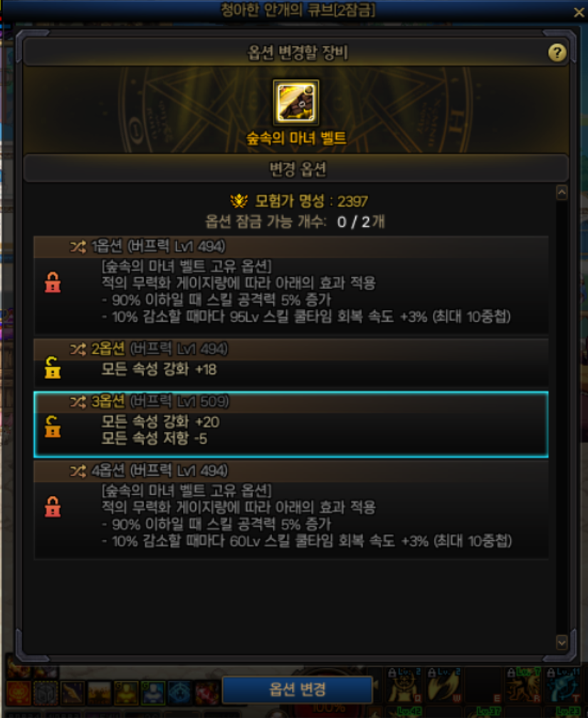Click the W skill slot icon
The width and height of the screenshot is (588, 718).
pyautogui.click(x=443, y=685)
